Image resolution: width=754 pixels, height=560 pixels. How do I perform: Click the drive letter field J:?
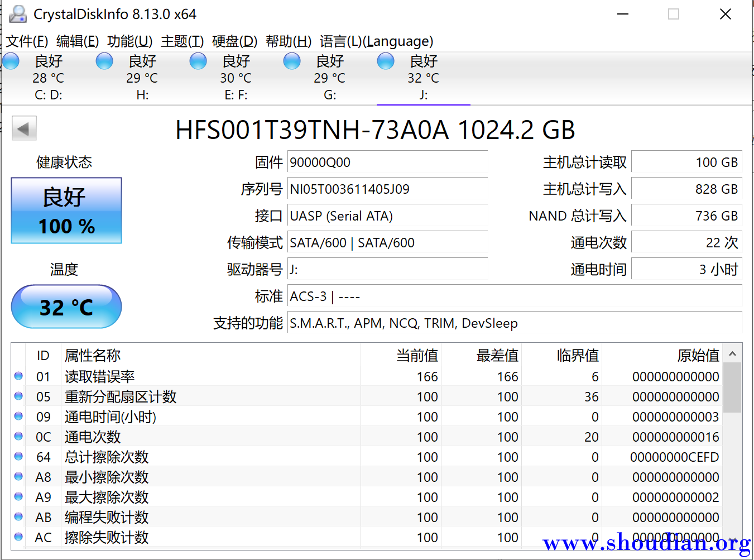coord(387,269)
